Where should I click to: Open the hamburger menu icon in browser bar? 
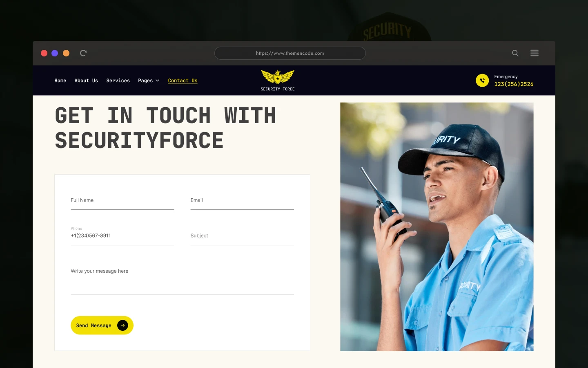(535, 53)
